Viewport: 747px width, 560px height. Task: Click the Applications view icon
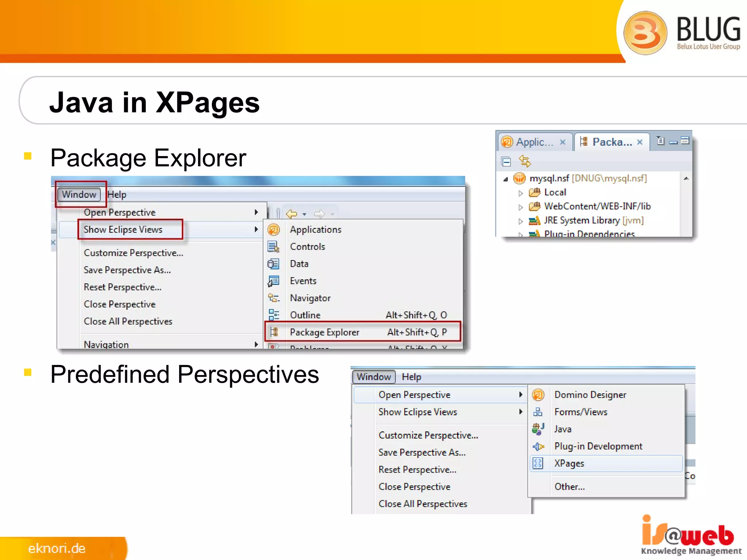coord(274,230)
